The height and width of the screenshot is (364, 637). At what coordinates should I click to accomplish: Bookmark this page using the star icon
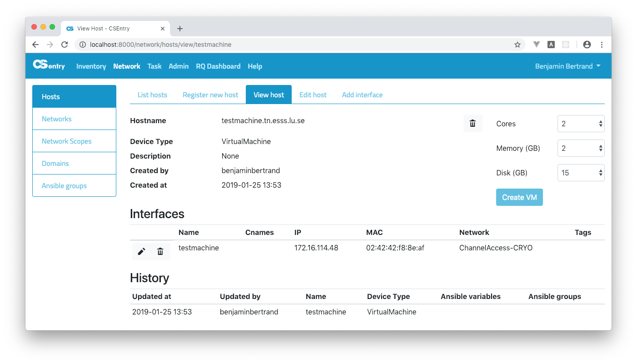click(517, 45)
